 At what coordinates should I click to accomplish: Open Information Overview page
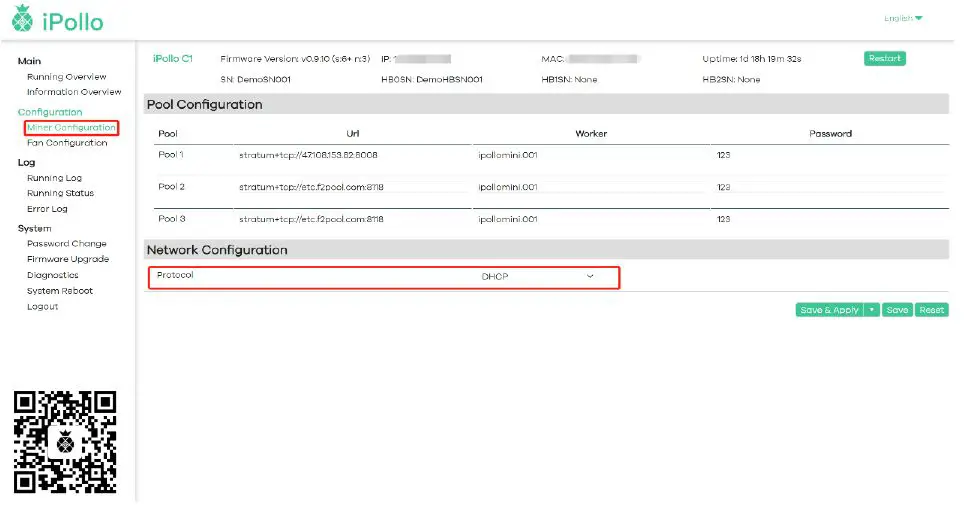[x=74, y=92]
